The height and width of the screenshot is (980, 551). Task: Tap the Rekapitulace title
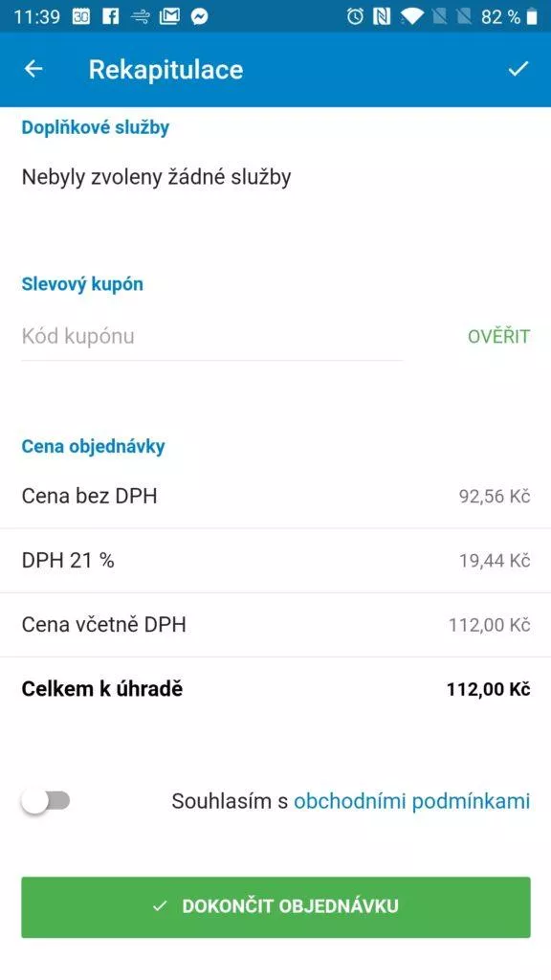165,69
